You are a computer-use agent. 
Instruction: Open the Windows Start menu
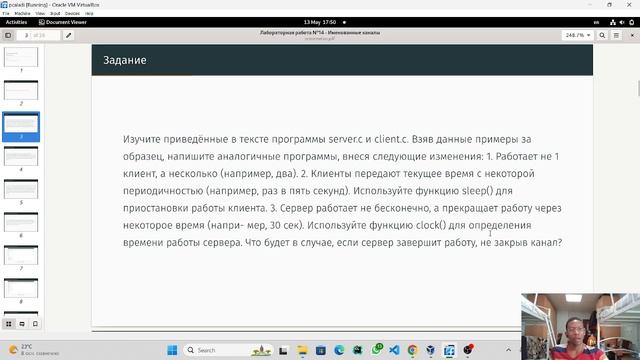tap(172, 350)
